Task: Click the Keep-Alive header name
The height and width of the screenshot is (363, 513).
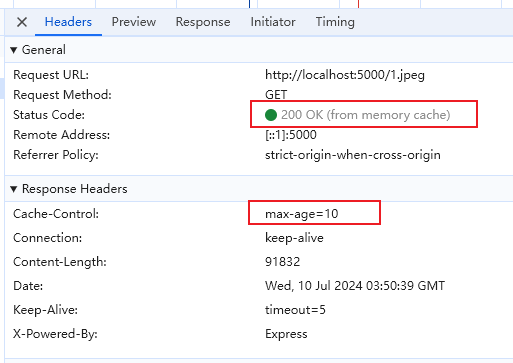Action: click(x=46, y=310)
